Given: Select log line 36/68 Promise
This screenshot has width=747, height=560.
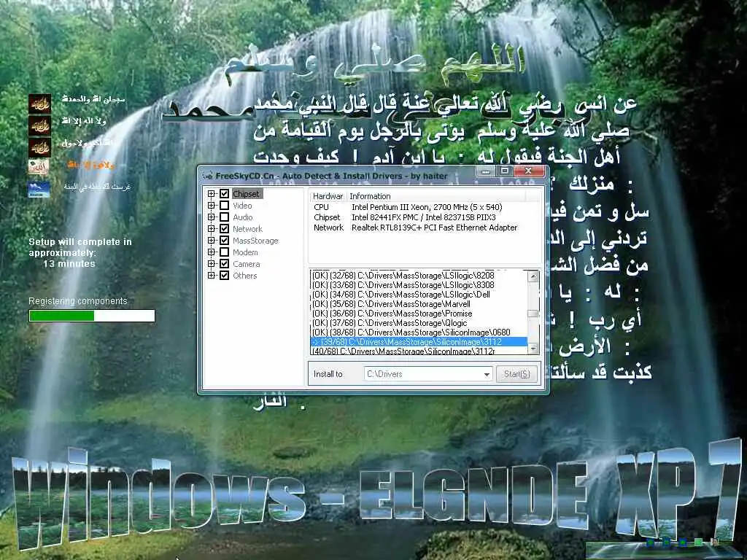Looking at the screenshot, I should click(419, 314).
